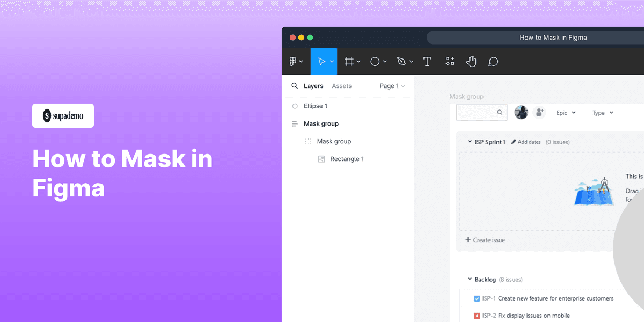Click the search icon in the Layers panel
Screen dimensions: 644x322
coord(295,86)
